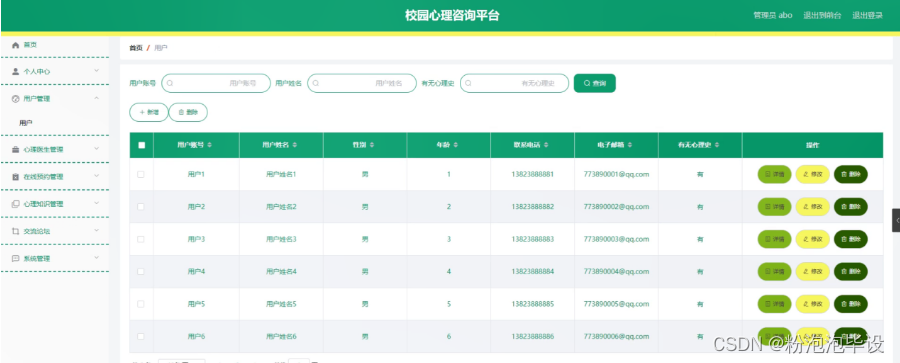Click 删除 for row 用户3
The image size is (900, 363).
click(x=851, y=239)
